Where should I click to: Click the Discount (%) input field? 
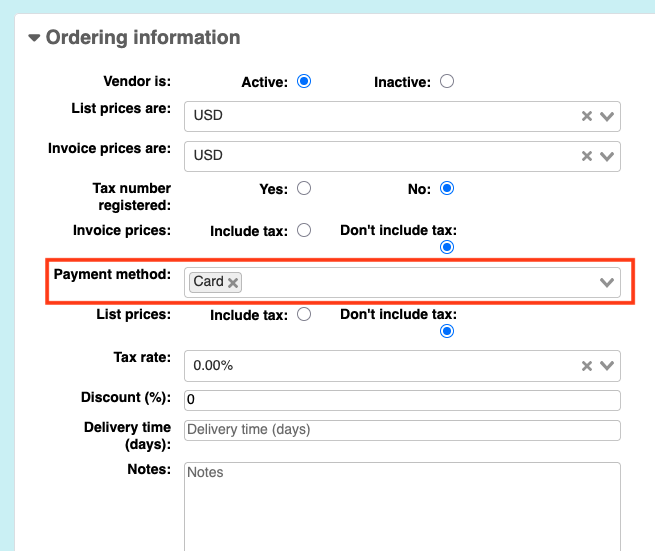pyautogui.click(x=402, y=400)
